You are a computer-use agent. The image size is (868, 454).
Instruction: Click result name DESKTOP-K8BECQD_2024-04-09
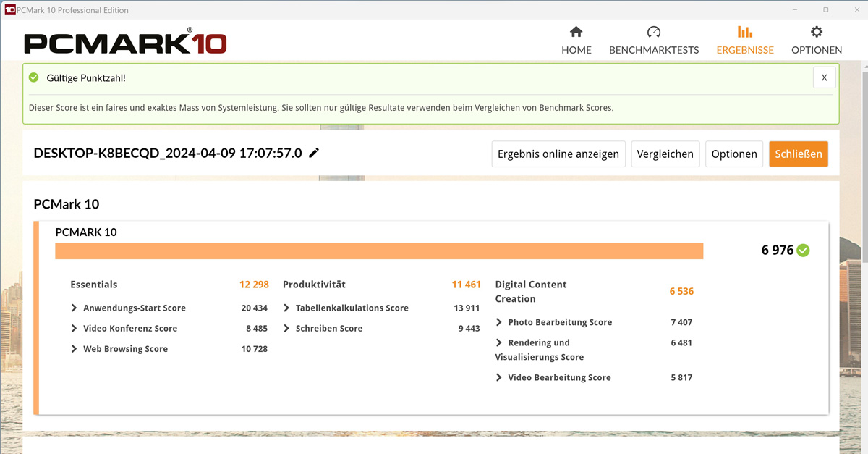(x=168, y=153)
